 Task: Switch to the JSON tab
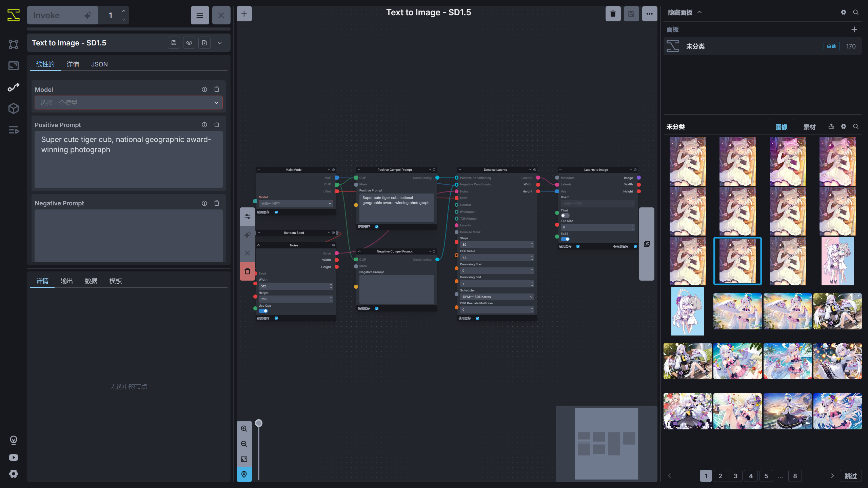[99, 64]
